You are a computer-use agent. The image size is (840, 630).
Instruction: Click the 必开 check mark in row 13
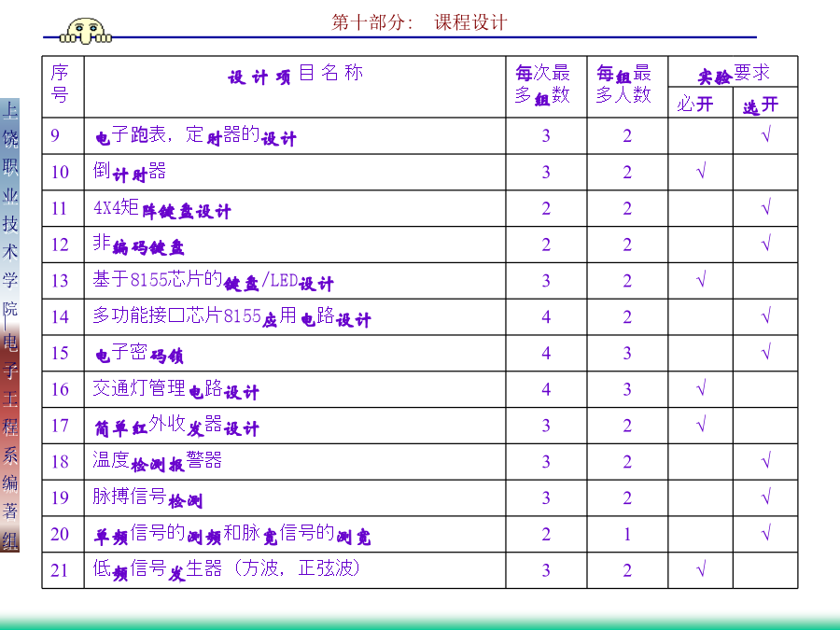701,278
